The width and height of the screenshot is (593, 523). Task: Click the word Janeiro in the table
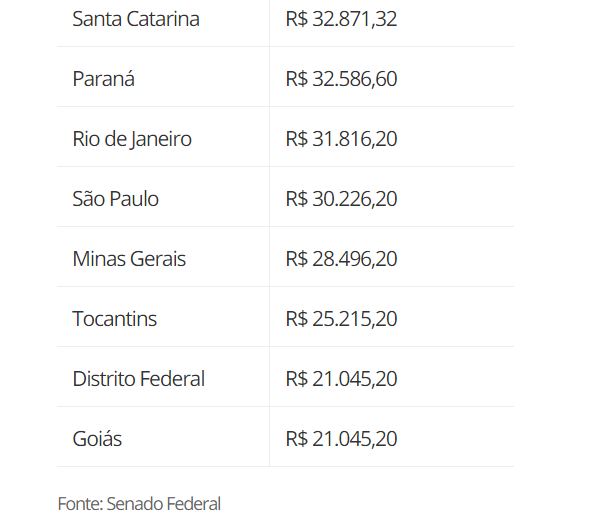click(161, 139)
